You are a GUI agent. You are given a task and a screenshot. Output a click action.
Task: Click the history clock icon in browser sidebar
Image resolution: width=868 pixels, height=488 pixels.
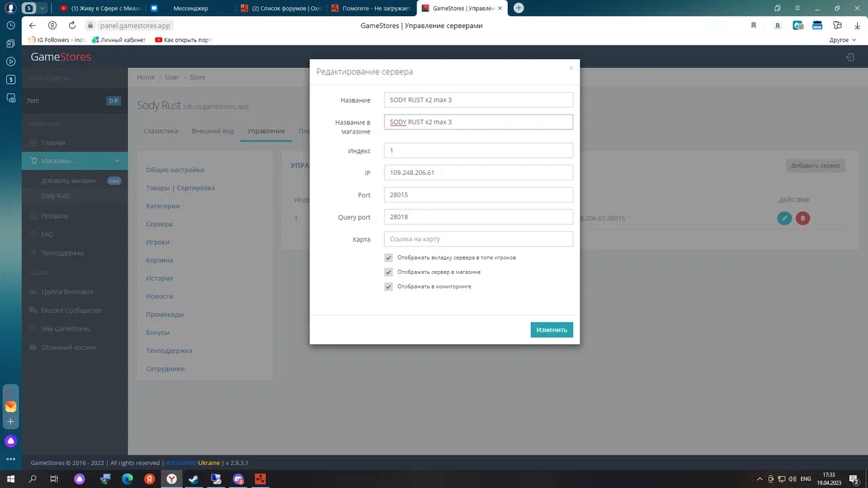coord(11,25)
